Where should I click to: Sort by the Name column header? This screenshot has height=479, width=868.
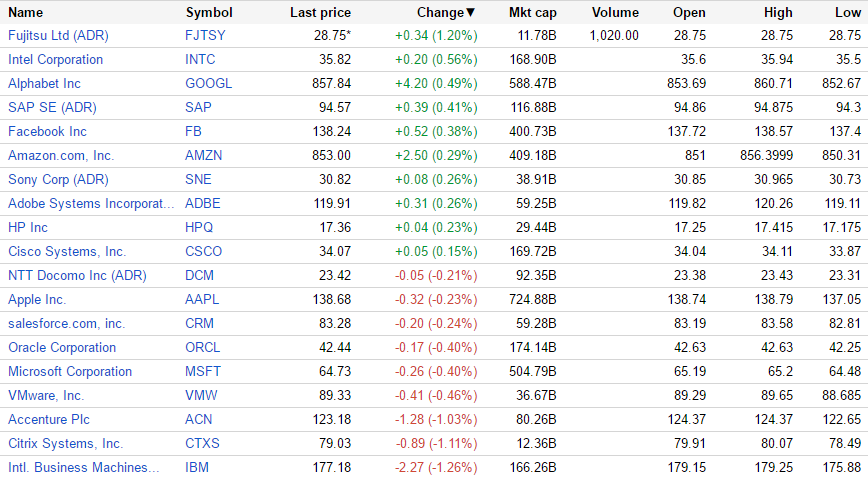click(26, 13)
